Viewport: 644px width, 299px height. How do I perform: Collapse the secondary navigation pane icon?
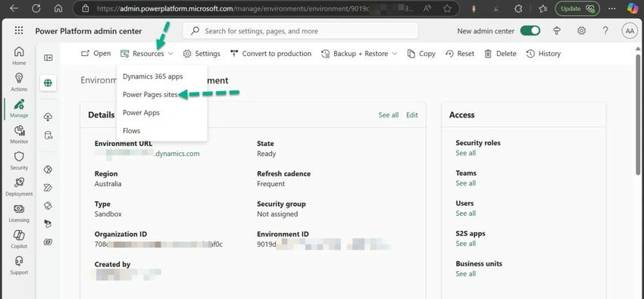pyautogui.click(x=48, y=58)
